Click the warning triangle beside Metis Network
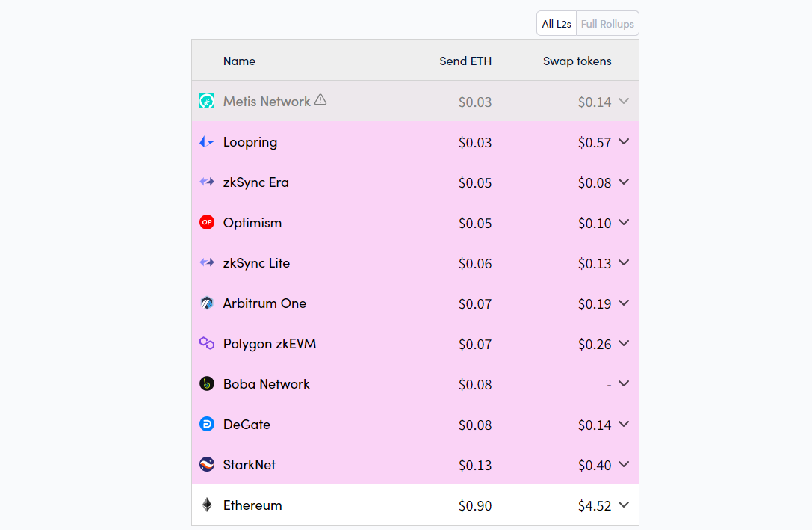The image size is (812, 530). point(320,99)
